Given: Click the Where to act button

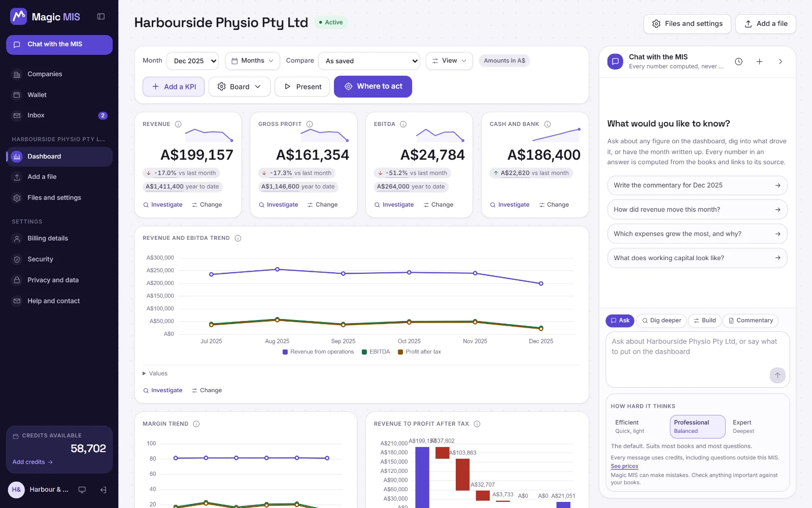Looking at the screenshot, I should coord(373,87).
